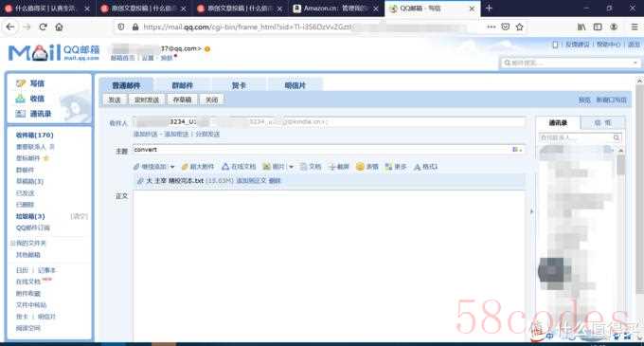
Task: Click the 截屏 screenshot tool icon
Action: pos(332,167)
